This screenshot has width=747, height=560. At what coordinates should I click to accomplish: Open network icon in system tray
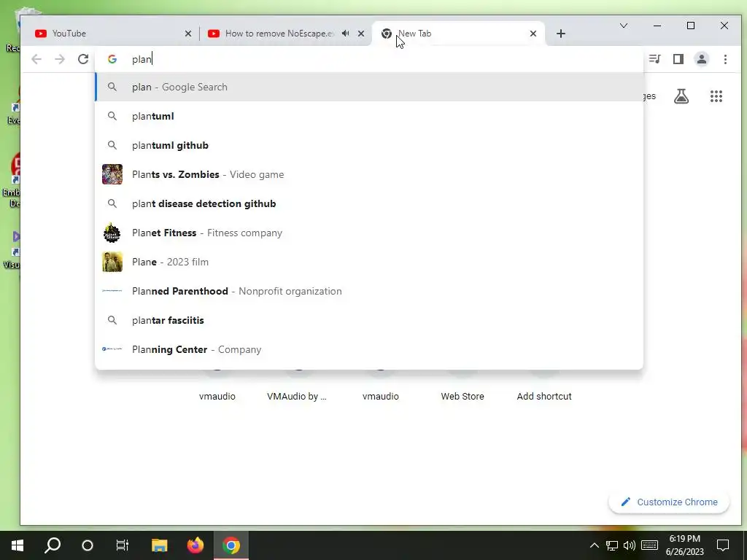coord(612,545)
